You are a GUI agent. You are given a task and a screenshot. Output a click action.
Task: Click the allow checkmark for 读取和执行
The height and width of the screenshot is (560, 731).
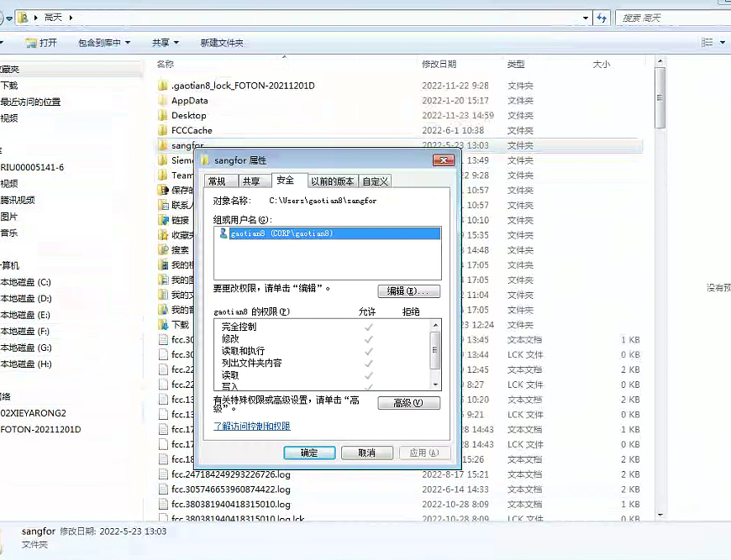pyautogui.click(x=368, y=351)
